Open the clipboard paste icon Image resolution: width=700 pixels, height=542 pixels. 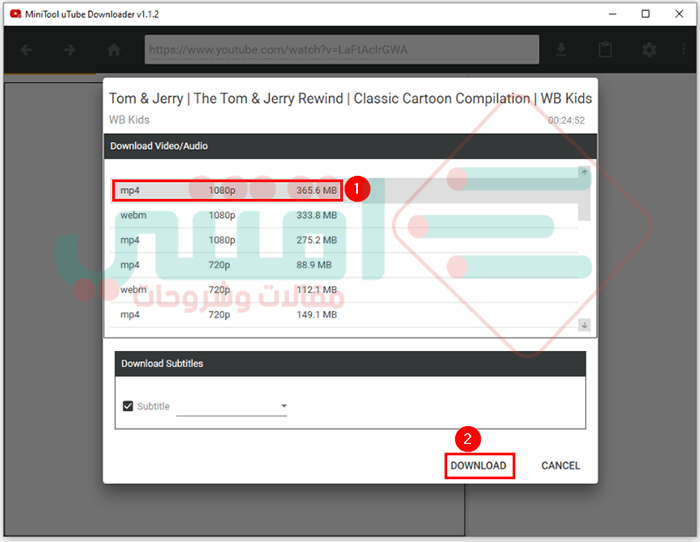pyautogui.click(x=605, y=50)
